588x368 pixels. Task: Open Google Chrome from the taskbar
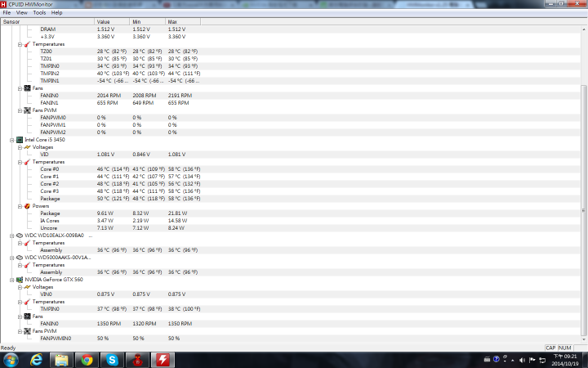click(x=87, y=361)
